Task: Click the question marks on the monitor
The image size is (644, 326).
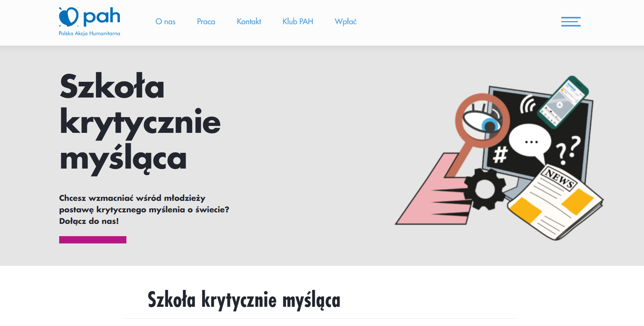Action: pos(568,149)
